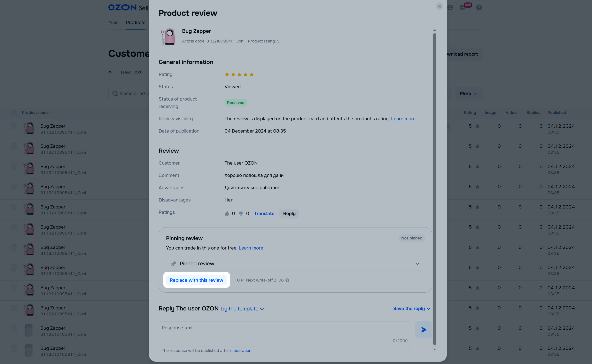Send the reply with the arrow button

click(x=423, y=330)
